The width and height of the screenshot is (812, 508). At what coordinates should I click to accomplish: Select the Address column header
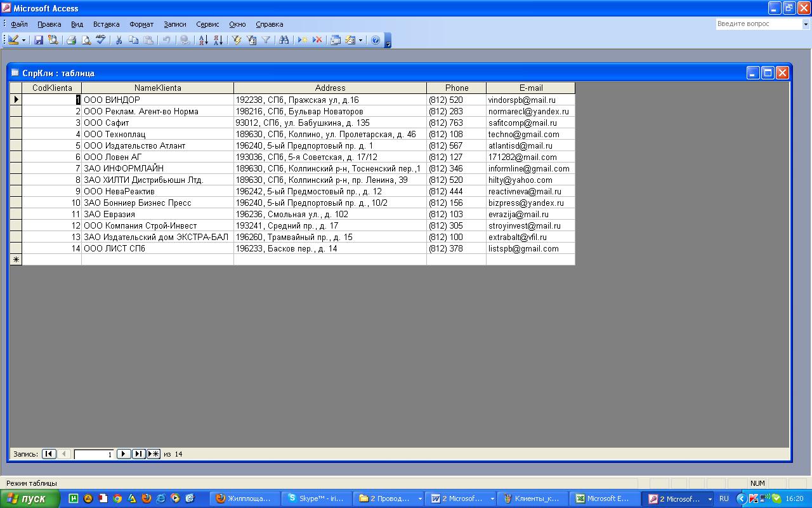331,88
